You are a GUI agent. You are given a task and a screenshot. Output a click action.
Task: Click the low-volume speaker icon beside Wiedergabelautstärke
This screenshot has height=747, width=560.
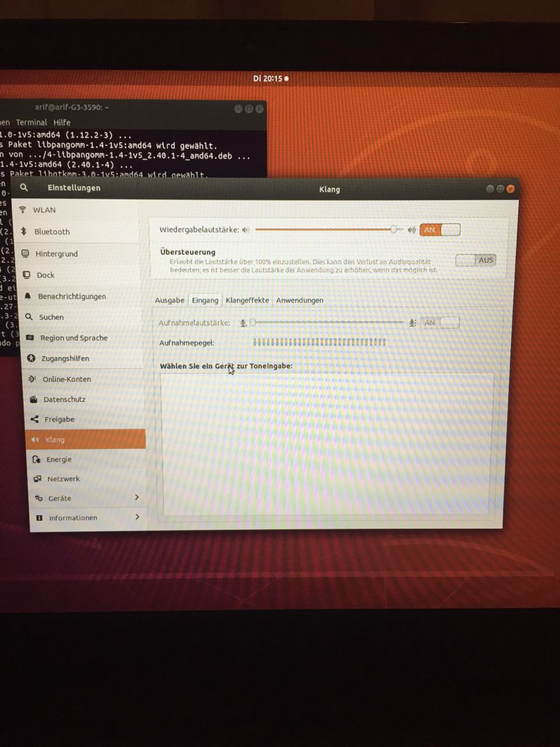point(246,229)
